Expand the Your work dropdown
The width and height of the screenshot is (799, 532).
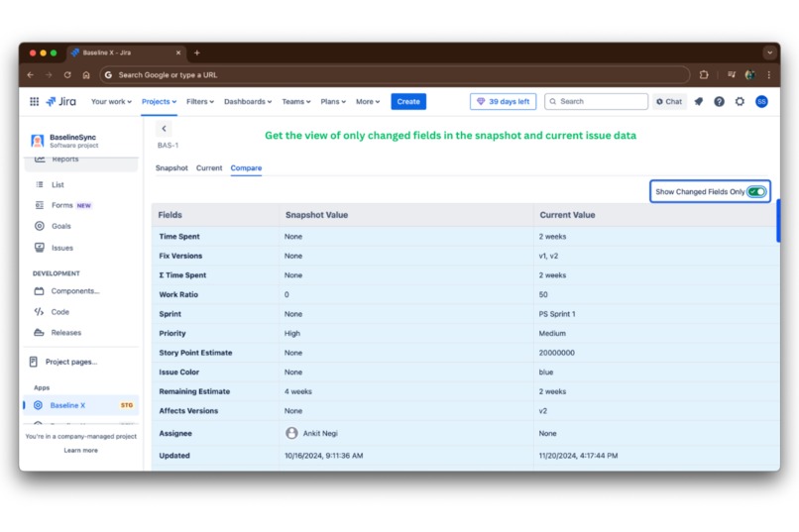pyautogui.click(x=111, y=101)
